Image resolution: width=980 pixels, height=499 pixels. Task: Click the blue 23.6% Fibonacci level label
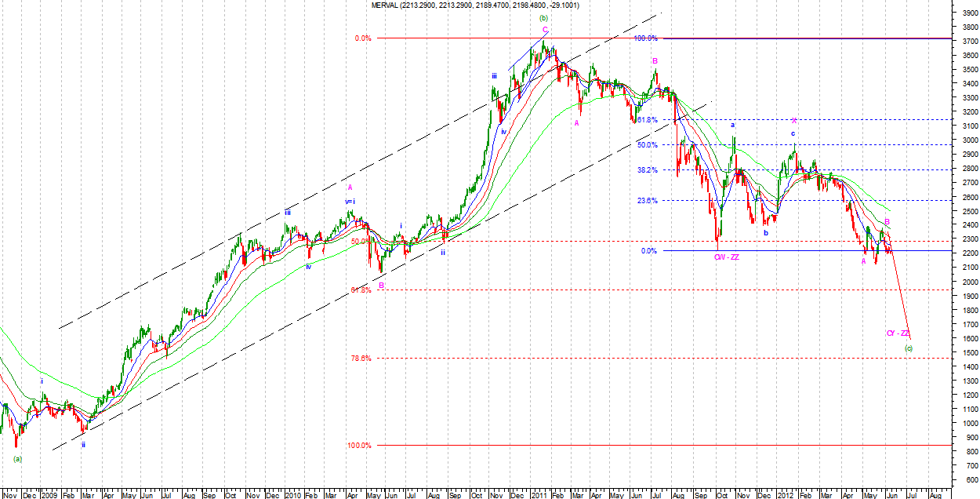(647, 201)
